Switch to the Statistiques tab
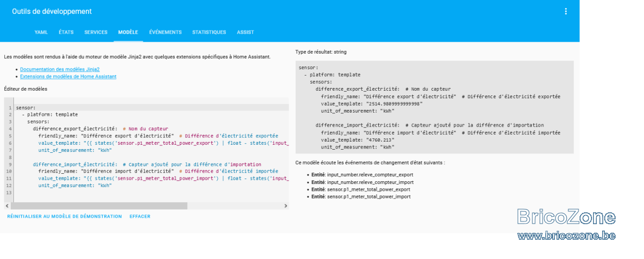The width and height of the screenshot is (644, 259). [209, 32]
